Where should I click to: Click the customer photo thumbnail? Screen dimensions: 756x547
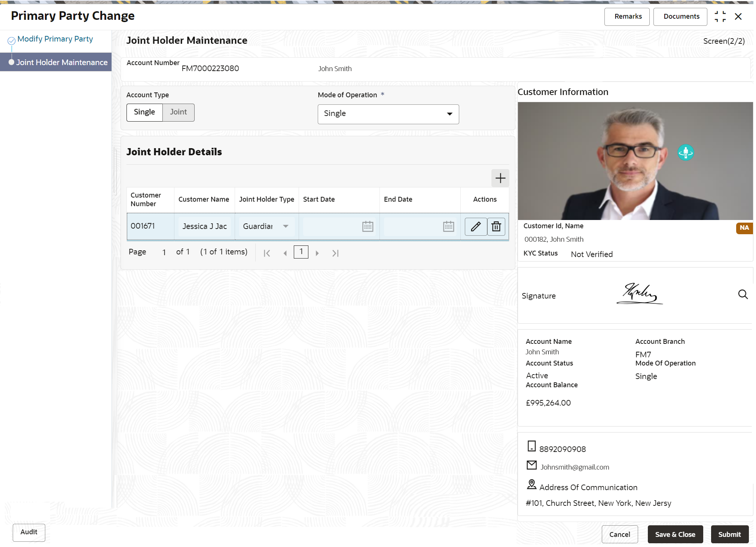[635, 161]
